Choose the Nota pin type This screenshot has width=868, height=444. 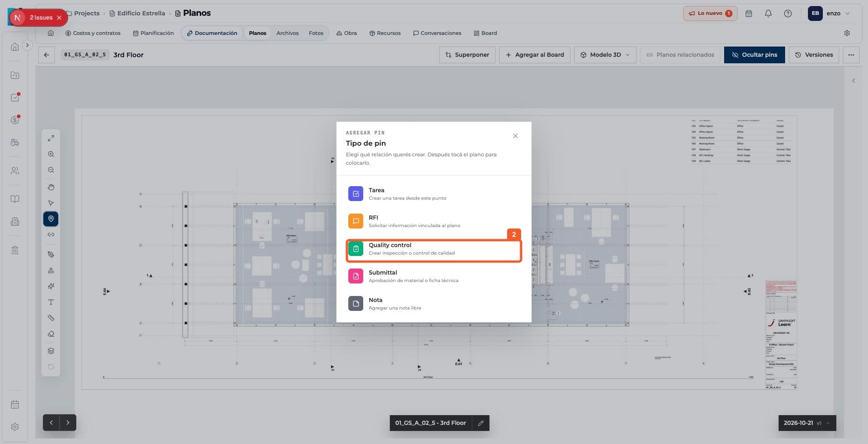click(434, 303)
